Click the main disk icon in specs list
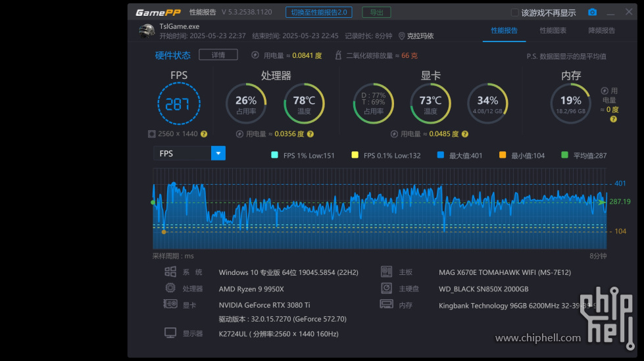This screenshot has width=644, height=361. (x=387, y=288)
